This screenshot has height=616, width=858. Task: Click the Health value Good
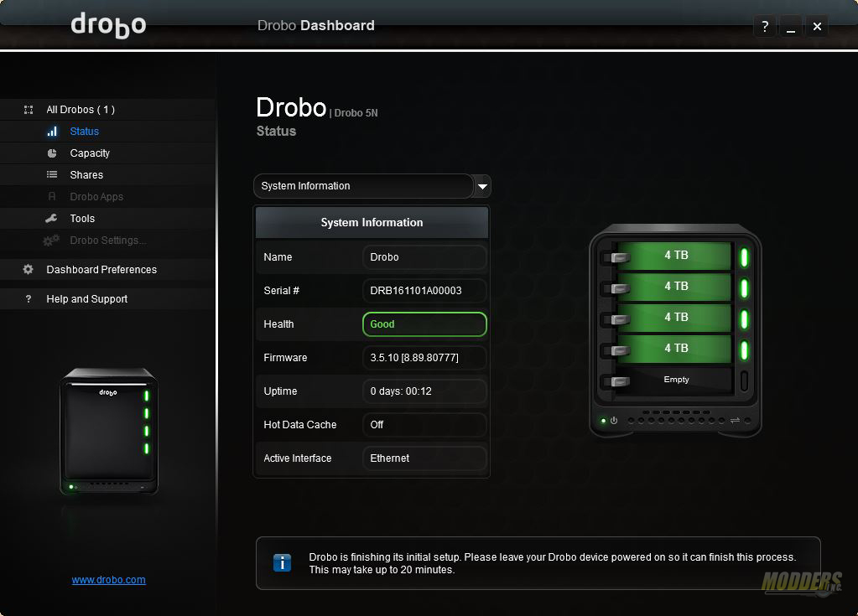tap(424, 324)
